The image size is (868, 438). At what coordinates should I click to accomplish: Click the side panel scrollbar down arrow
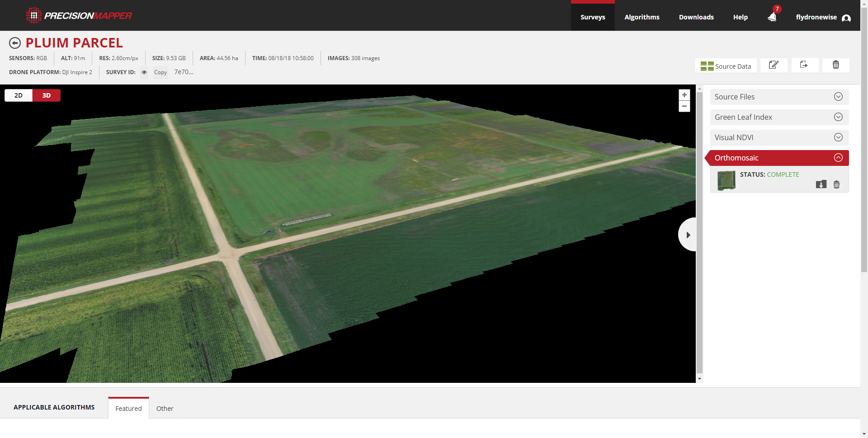(x=700, y=379)
